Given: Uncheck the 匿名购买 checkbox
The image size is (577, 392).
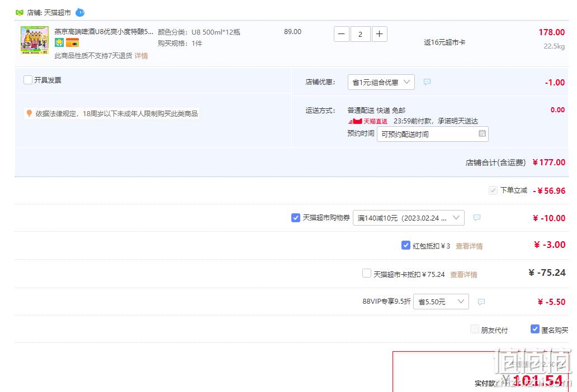Looking at the screenshot, I should point(535,329).
